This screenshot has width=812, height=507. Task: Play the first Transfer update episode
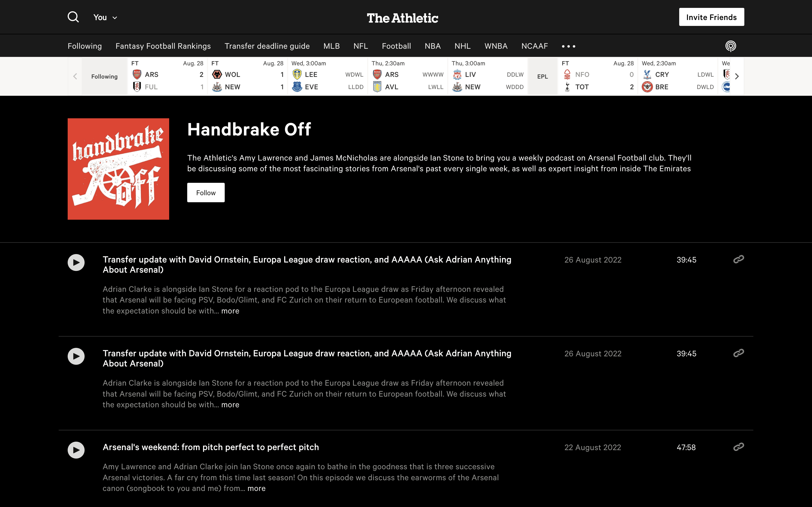(x=76, y=262)
